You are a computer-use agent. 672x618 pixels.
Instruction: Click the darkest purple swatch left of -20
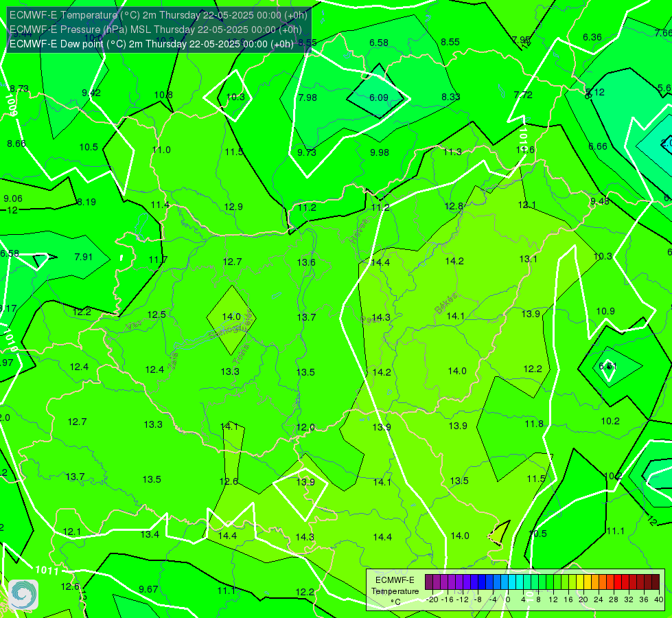click(428, 582)
